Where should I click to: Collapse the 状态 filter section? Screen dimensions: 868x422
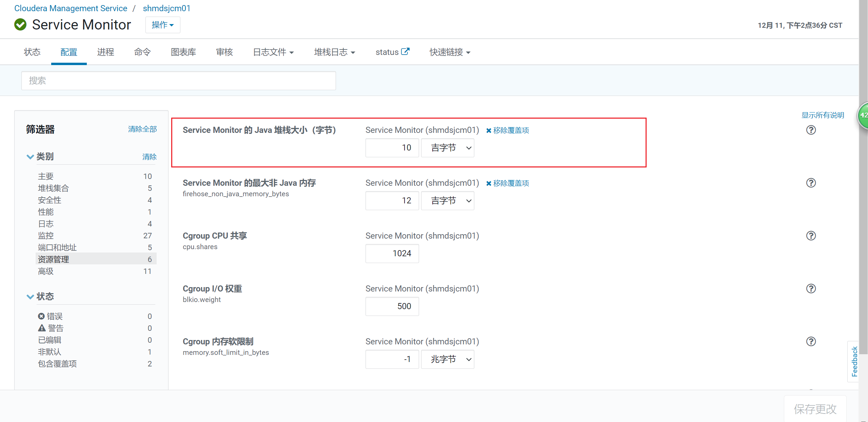pos(30,297)
